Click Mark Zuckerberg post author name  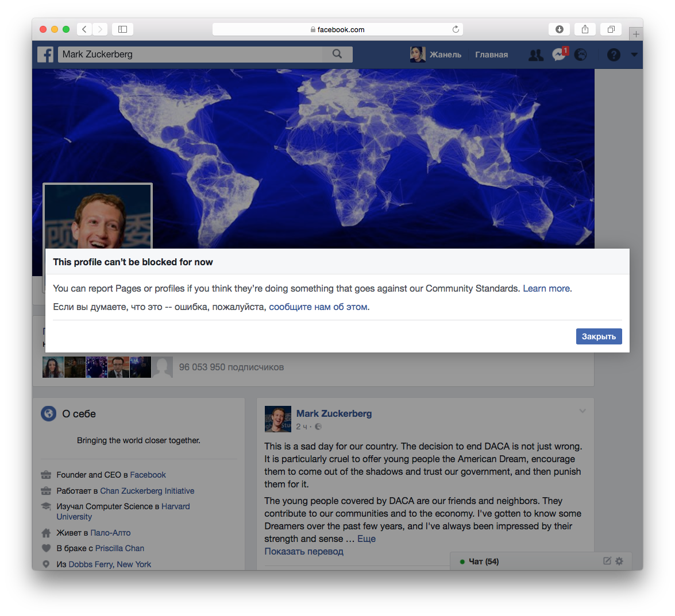click(334, 414)
